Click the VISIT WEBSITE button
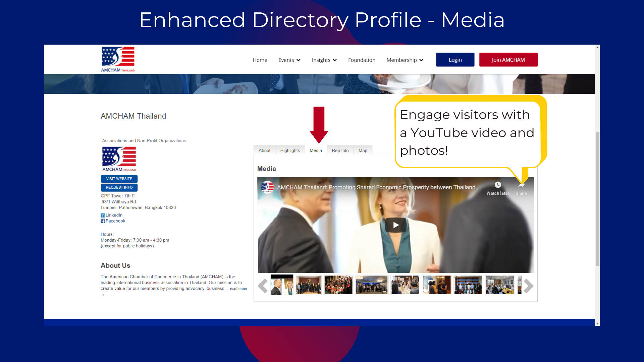The height and width of the screenshot is (362, 644). tap(119, 179)
